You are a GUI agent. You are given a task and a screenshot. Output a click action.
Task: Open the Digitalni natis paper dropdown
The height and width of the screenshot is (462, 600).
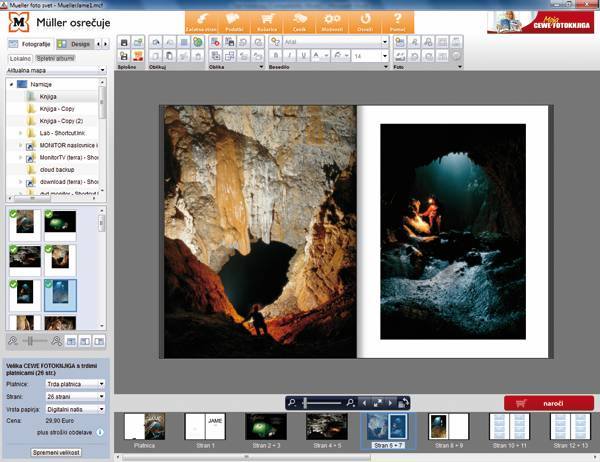(x=75, y=409)
